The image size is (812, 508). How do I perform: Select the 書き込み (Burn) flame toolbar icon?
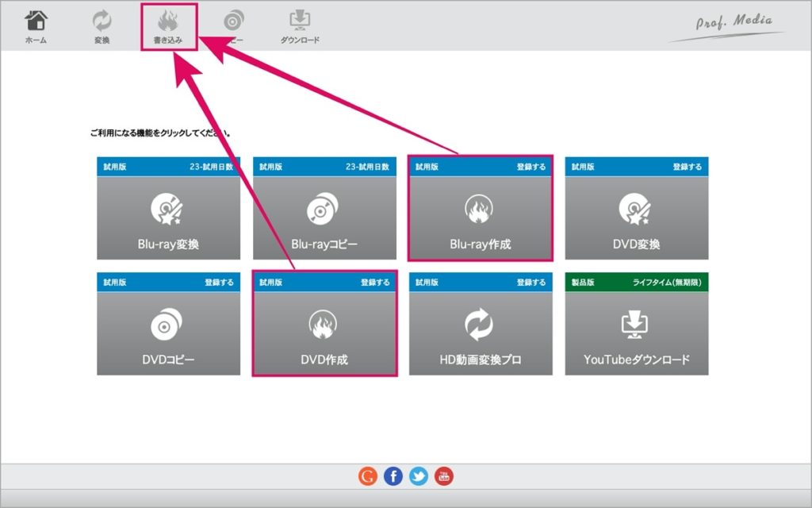(168, 26)
